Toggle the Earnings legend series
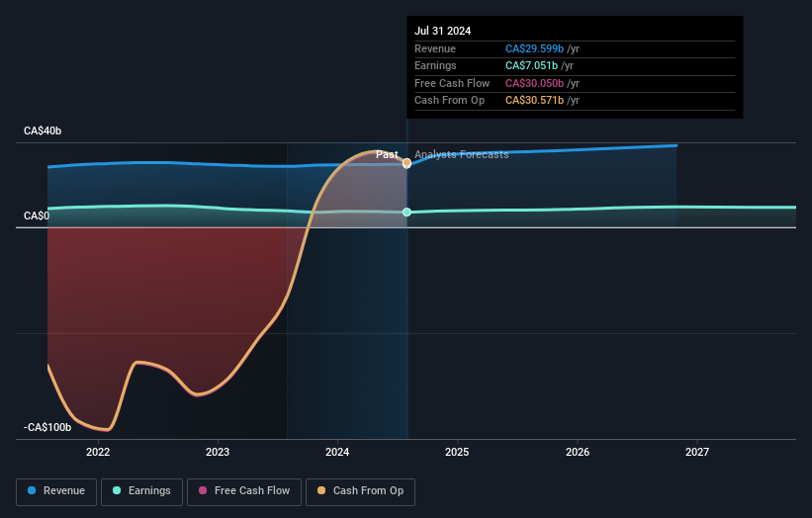Image resolution: width=812 pixels, height=518 pixels. tap(141, 491)
